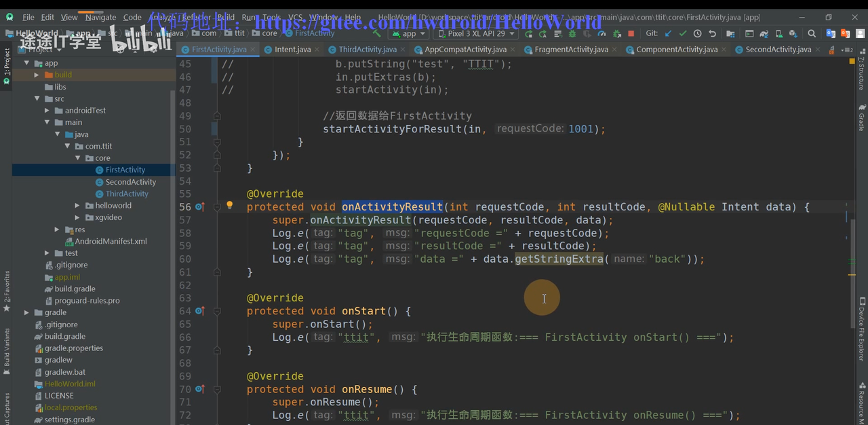Select proguard-rules.pro file
The height and width of the screenshot is (425, 868).
(x=87, y=301)
